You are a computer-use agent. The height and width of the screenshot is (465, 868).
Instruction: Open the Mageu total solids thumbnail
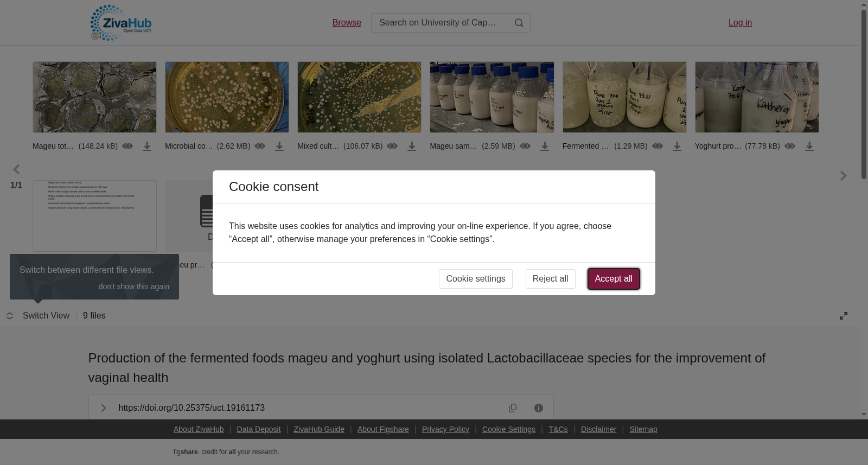[94, 97]
